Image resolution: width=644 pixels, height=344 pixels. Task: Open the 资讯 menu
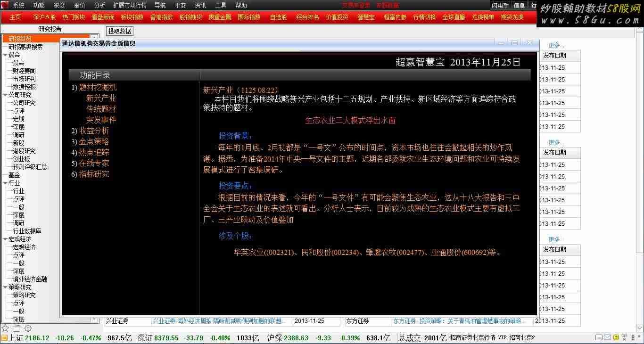200,6
